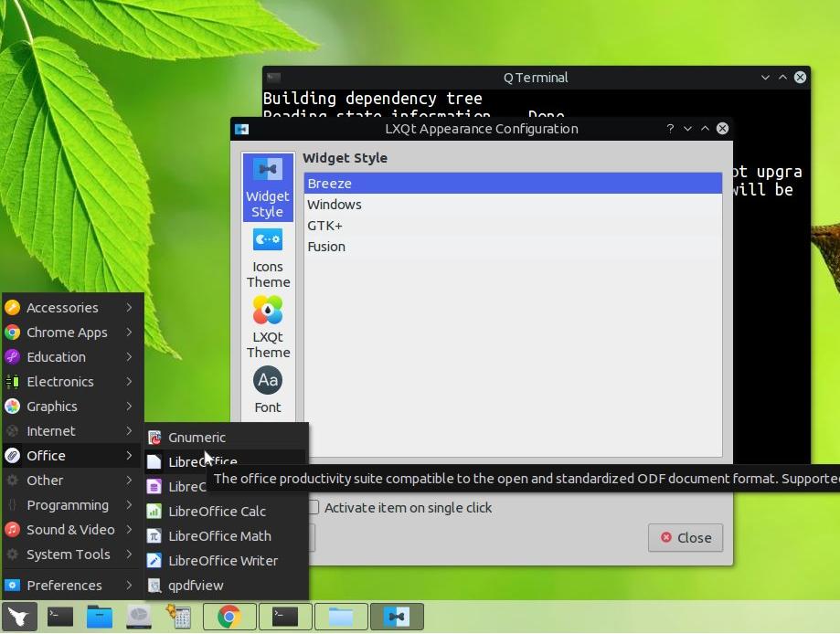
Task: Click the LibreOffice Math icon
Action: (x=154, y=535)
